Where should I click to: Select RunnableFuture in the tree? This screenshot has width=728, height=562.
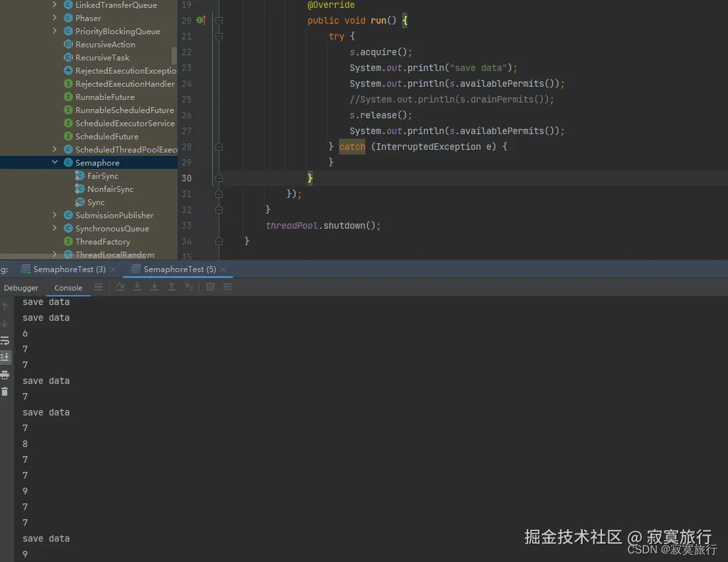point(105,97)
